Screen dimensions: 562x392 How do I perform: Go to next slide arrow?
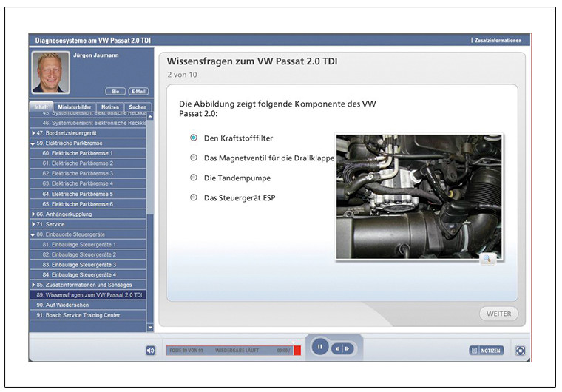click(x=348, y=348)
